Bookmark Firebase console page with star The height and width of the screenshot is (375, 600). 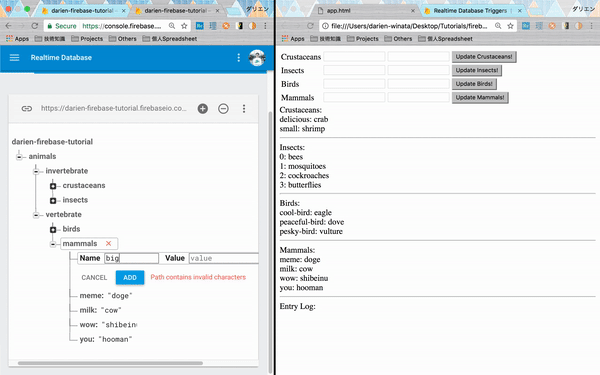point(184,26)
